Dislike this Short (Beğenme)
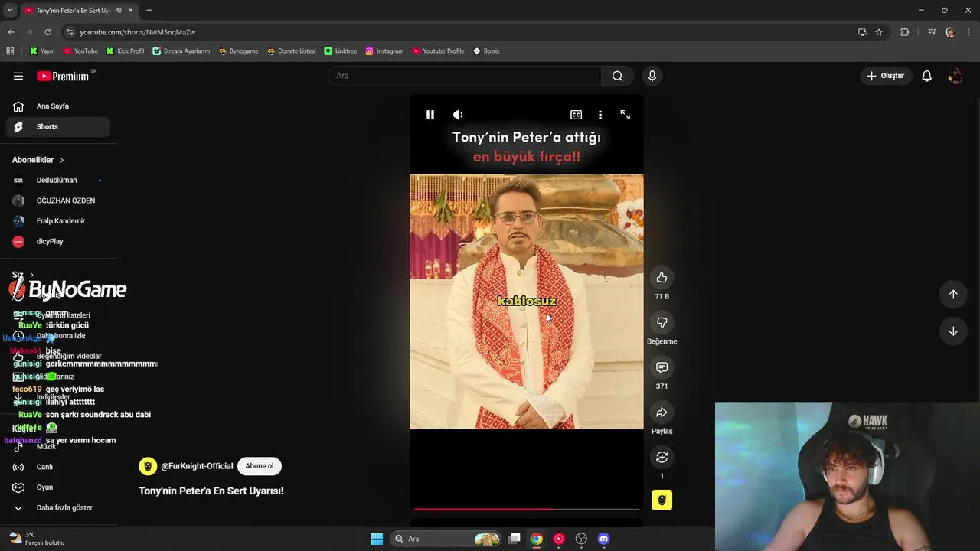This screenshot has height=551, width=980. 662,322
